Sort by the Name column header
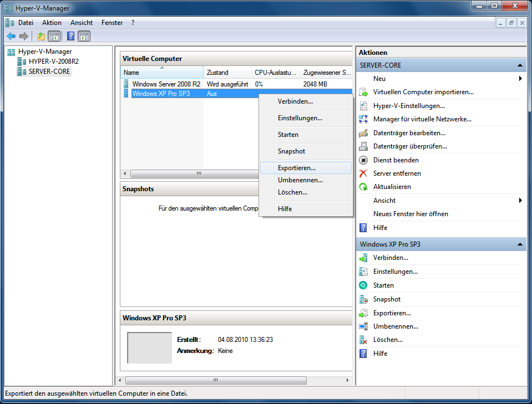Image resolution: width=532 pixels, height=404 pixels. [x=162, y=72]
